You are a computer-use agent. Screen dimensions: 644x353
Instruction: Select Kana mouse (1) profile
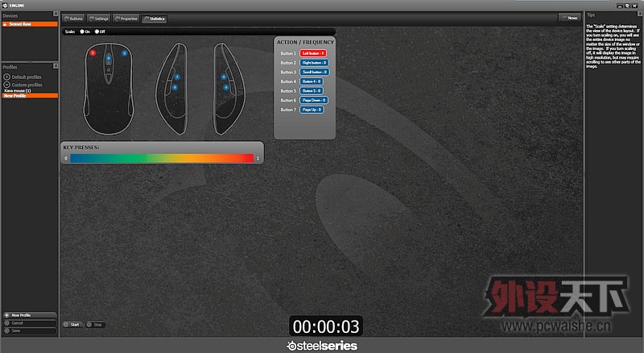tap(18, 90)
